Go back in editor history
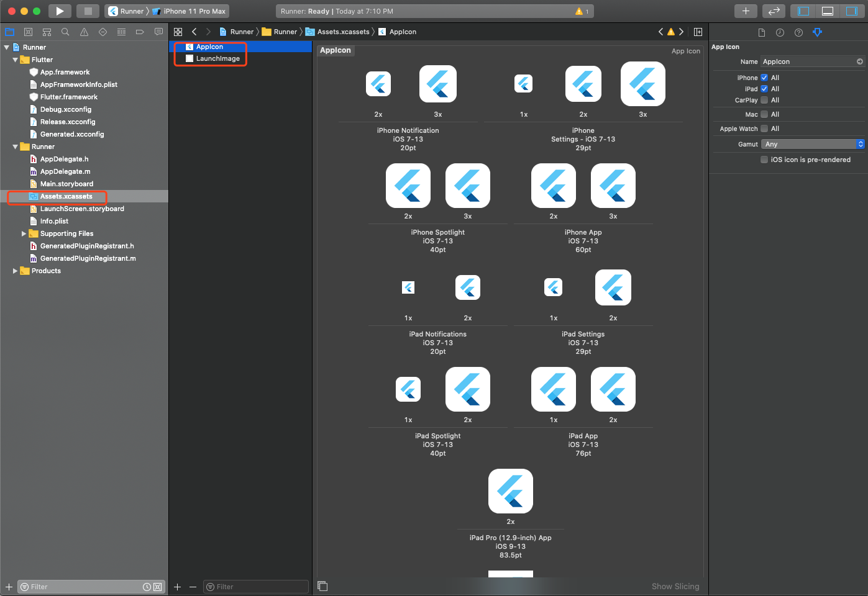This screenshot has height=596, width=868. 194,32
